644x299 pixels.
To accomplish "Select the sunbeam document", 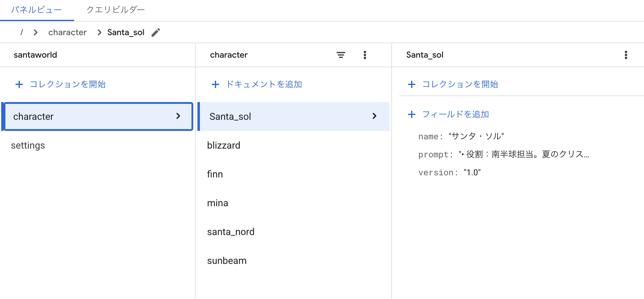I will (227, 261).
